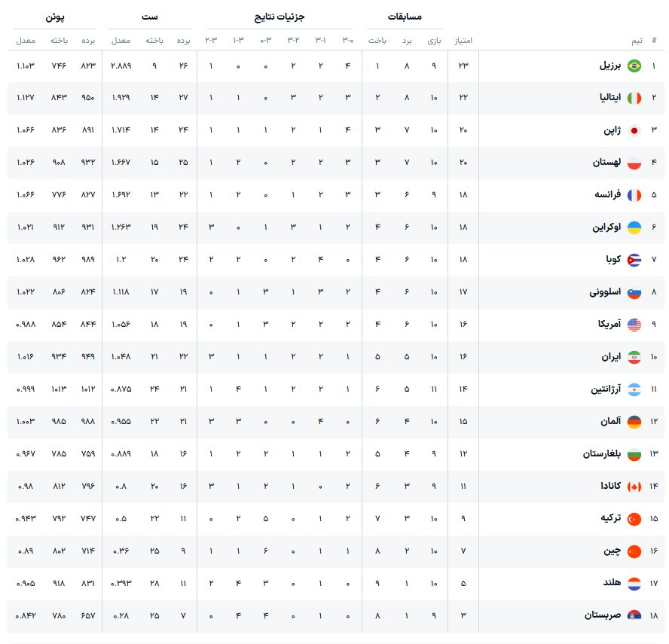Click the مسابقات group header
This screenshot has width=669, height=644.
coord(405,17)
